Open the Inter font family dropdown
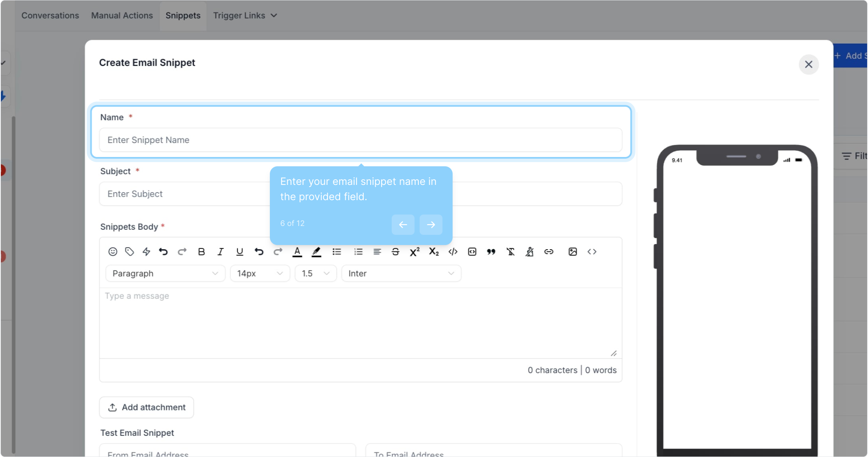 pyautogui.click(x=401, y=273)
